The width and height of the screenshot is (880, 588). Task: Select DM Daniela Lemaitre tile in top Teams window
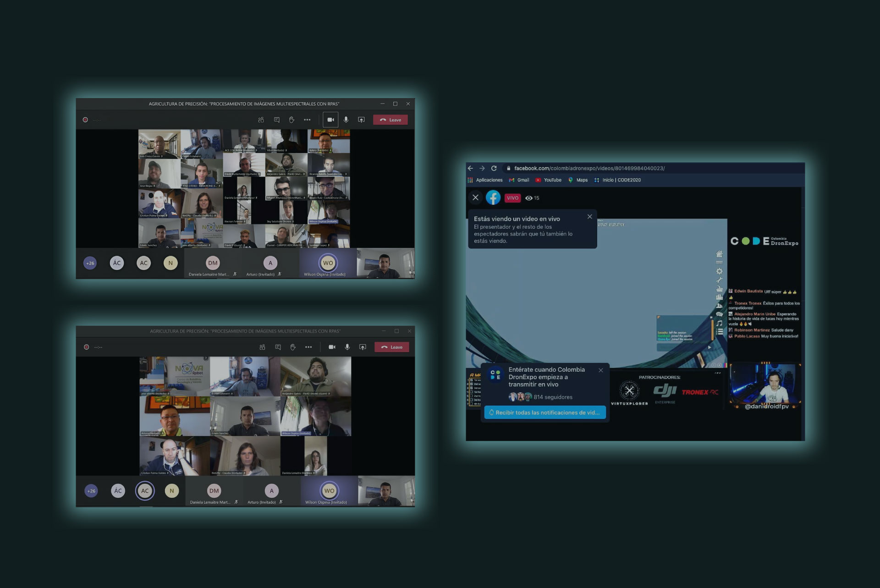213,264
